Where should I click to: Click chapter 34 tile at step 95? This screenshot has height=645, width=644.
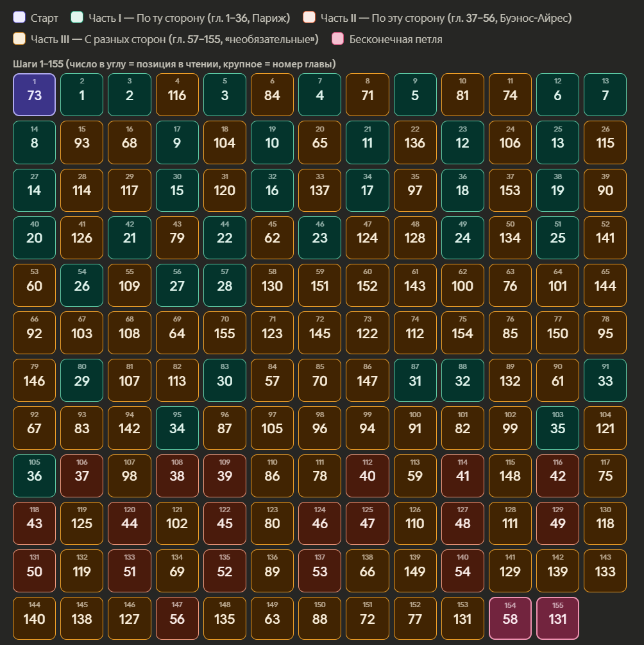177,428
